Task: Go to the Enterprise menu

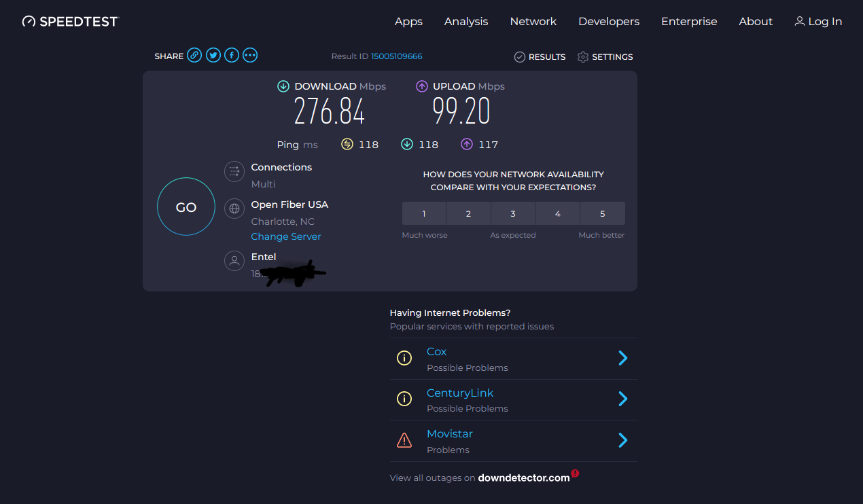Action: (x=689, y=22)
